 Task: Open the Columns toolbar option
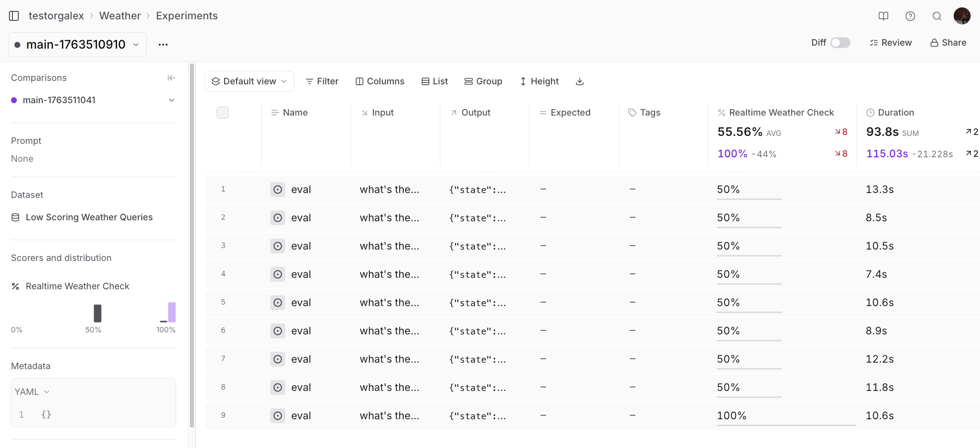(x=380, y=81)
